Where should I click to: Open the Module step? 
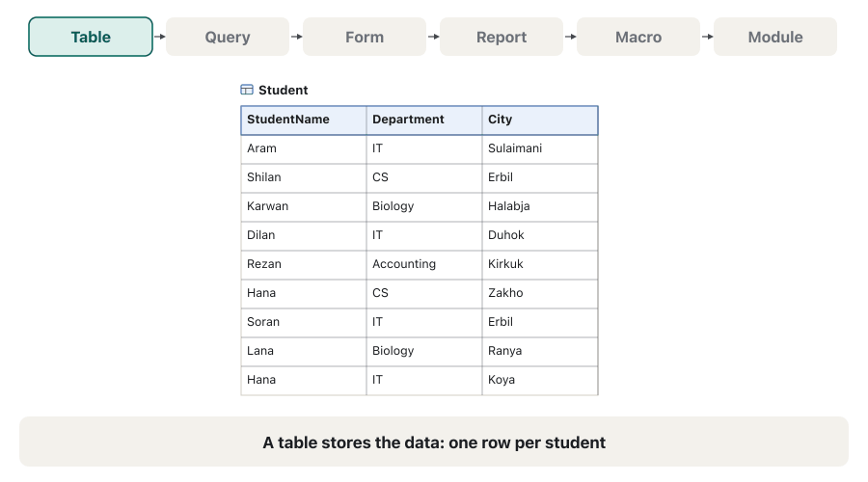pos(775,37)
